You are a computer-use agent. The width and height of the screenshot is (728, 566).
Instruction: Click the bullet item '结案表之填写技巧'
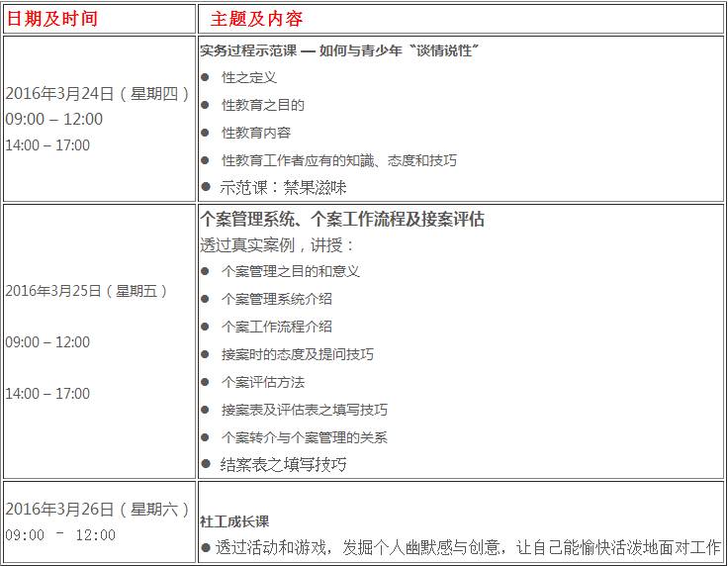click(283, 464)
